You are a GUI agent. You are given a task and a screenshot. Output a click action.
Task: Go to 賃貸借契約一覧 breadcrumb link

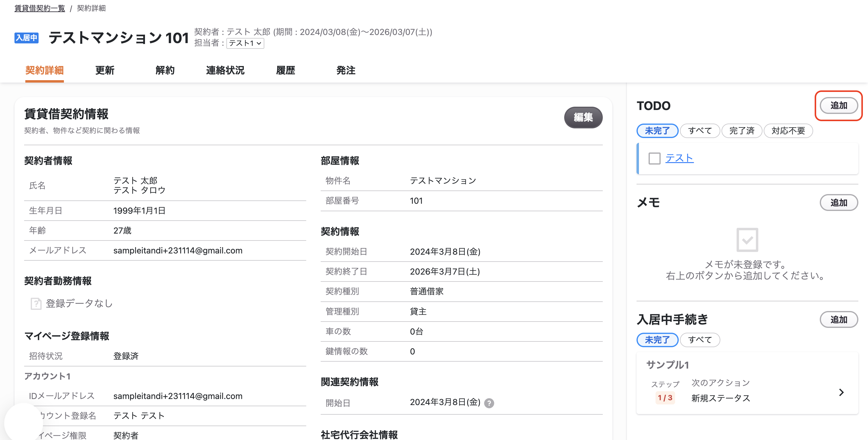(40, 8)
